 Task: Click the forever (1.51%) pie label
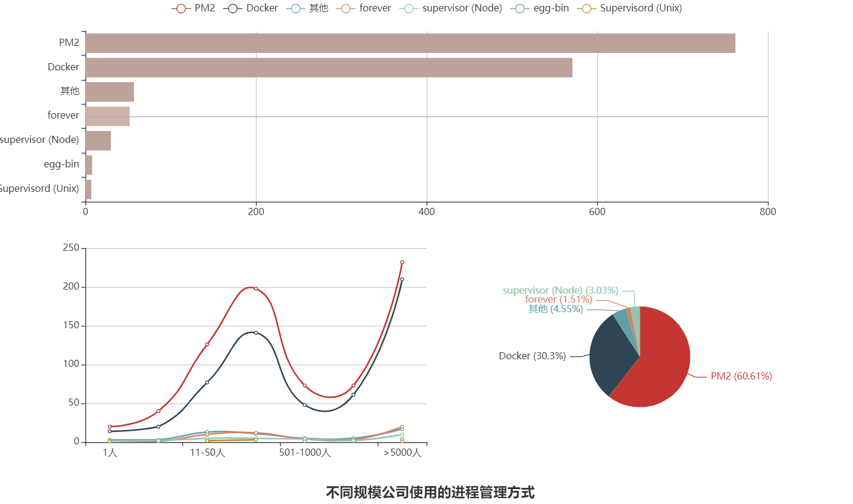(x=559, y=300)
